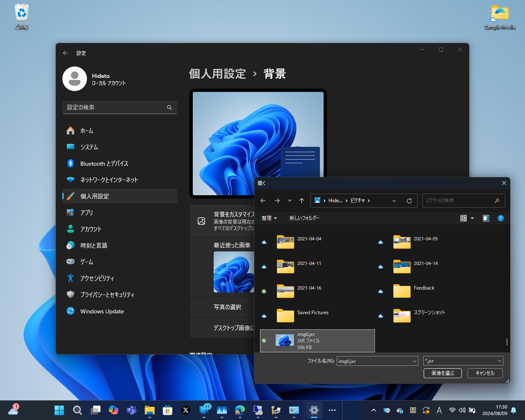The height and width of the screenshot is (420, 525).
Task: Open the view options dropdown arrow
Action: pos(472,218)
